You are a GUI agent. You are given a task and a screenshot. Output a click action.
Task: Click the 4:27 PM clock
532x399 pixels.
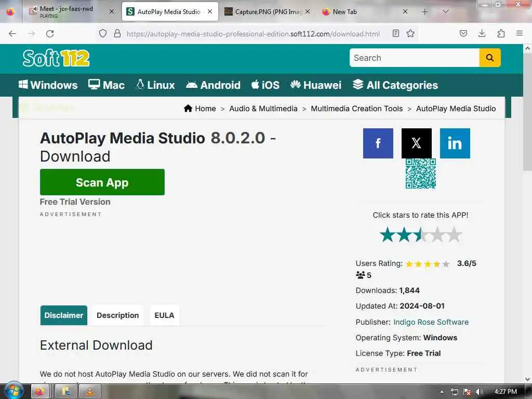[x=506, y=391]
